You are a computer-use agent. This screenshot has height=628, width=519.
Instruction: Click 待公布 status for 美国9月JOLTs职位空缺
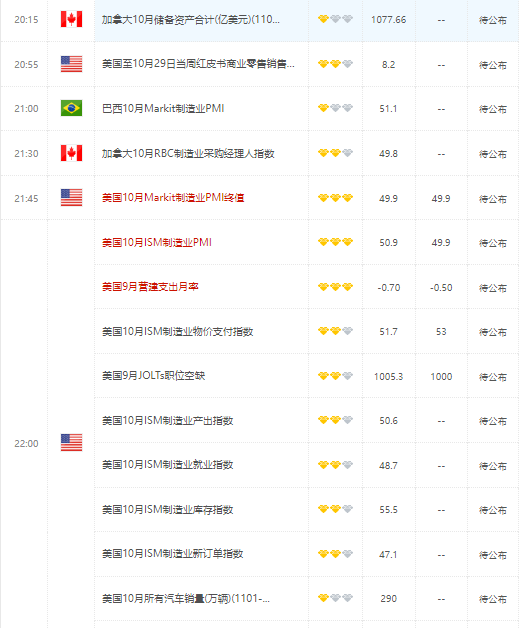493,376
